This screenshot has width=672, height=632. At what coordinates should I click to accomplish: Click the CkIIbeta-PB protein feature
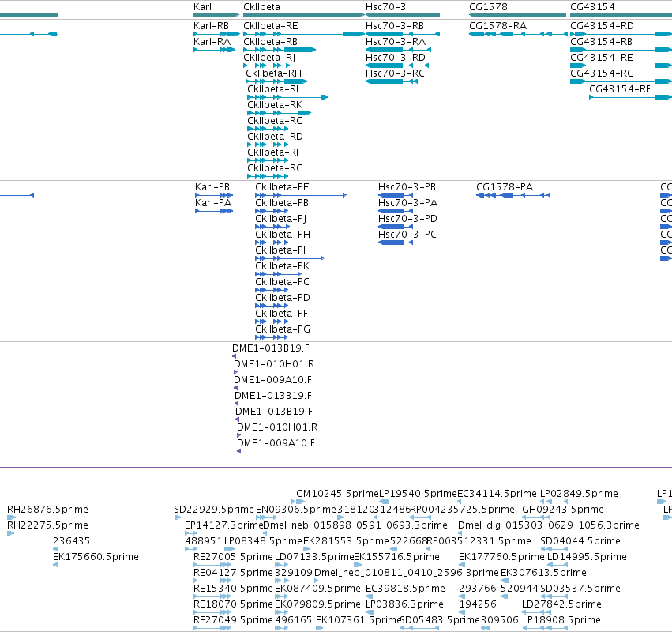(282, 203)
